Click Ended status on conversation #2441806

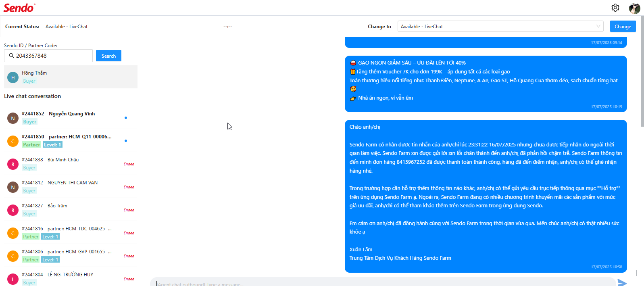coord(129,256)
